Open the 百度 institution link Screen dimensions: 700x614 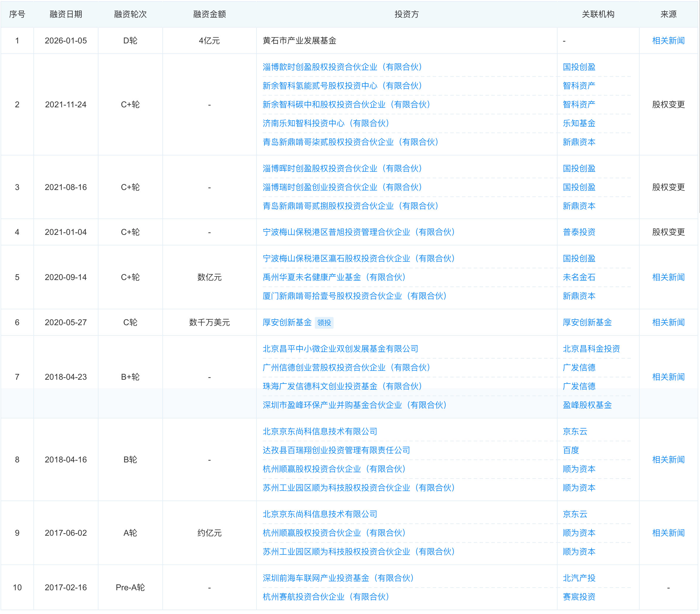(571, 450)
